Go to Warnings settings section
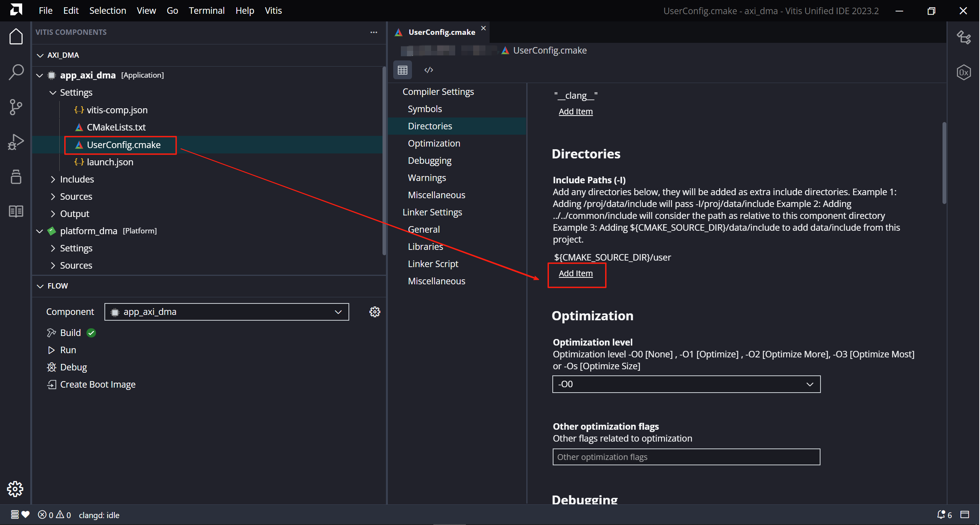The width and height of the screenshot is (980, 525). pyautogui.click(x=427, y=178)
